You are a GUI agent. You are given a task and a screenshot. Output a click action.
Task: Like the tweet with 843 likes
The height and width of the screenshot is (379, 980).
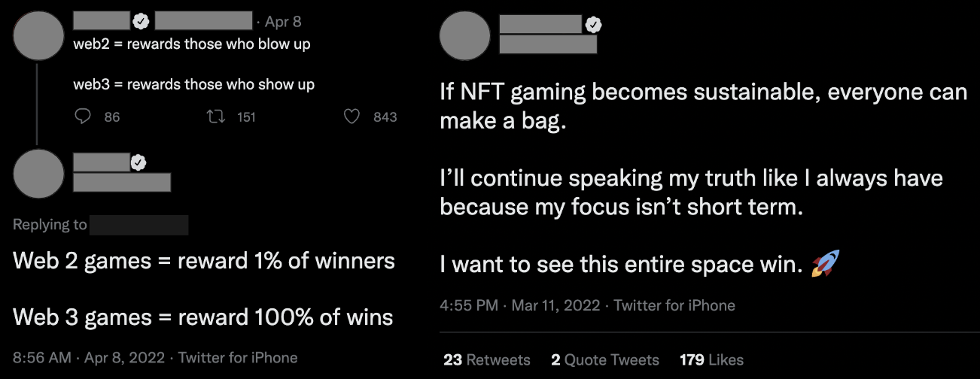click(352, 117)
